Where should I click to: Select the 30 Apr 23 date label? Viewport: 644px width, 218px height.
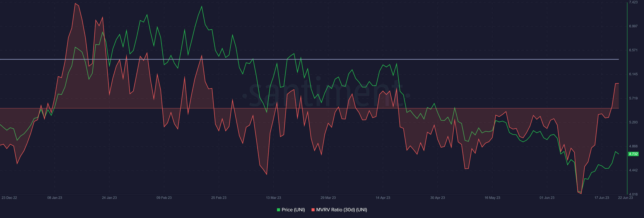tap(438, 198)
